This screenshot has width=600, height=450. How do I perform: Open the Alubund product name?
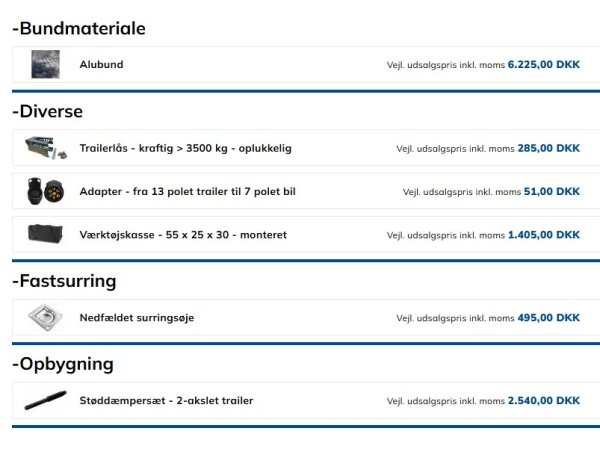point(101,65)
